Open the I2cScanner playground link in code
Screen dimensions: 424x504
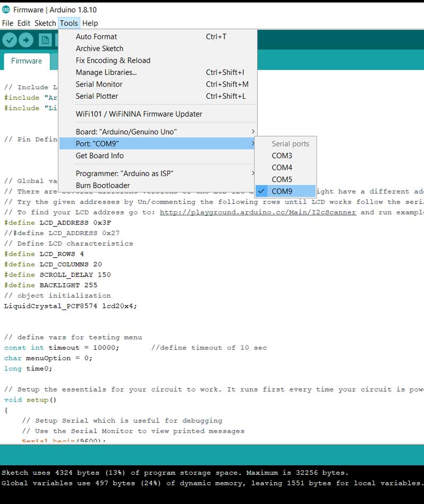(258, 212)
